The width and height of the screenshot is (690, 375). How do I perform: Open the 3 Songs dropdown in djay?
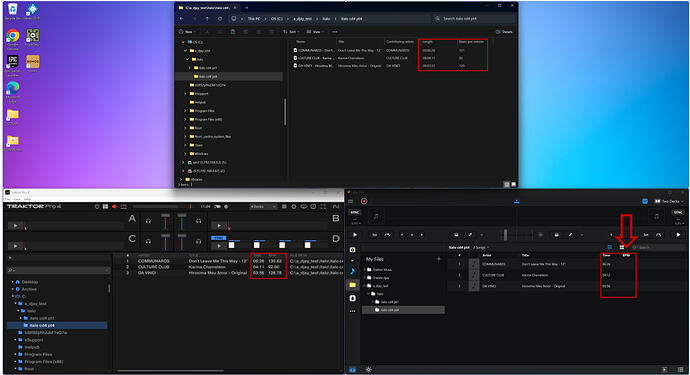481,247
